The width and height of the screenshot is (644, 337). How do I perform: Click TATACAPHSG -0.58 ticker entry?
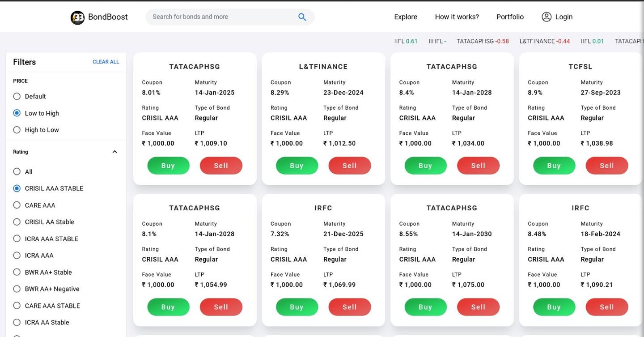483,41
